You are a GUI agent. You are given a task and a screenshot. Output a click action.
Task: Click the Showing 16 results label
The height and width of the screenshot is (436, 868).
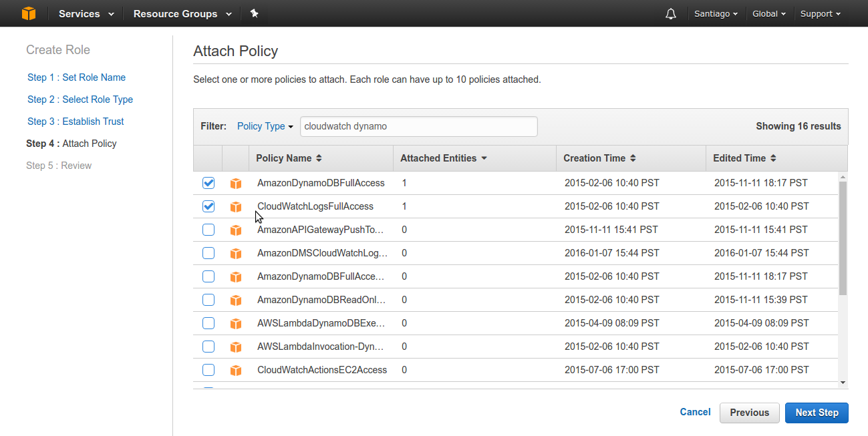tap(799, 126)
